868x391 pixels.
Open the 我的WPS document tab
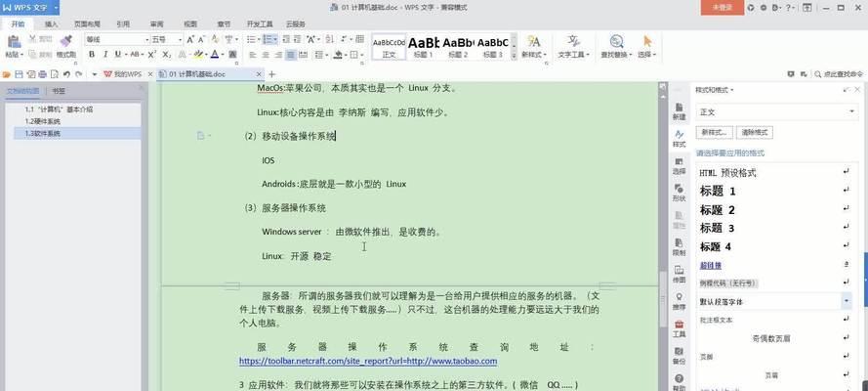pyautogui.click(x=123, y=74)
